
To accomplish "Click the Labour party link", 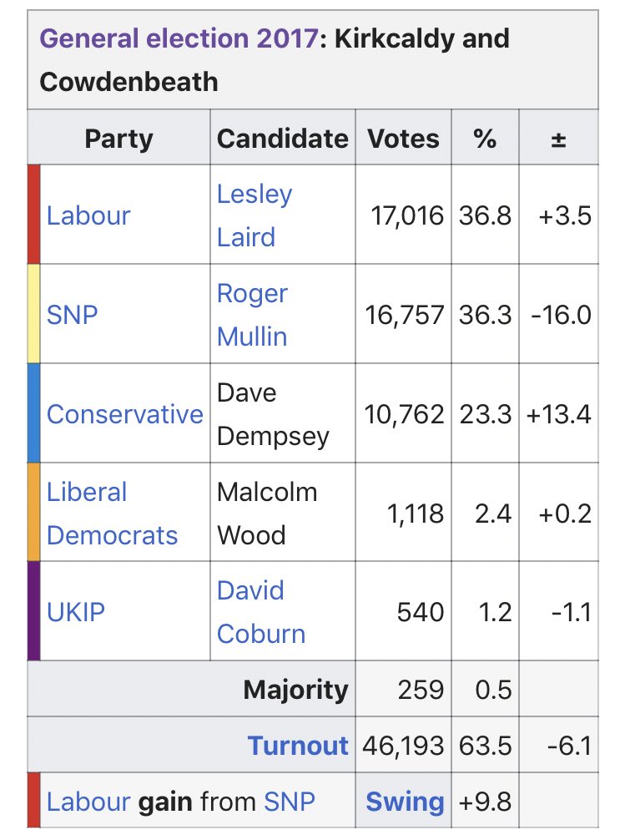I will [x=88, y=215].
